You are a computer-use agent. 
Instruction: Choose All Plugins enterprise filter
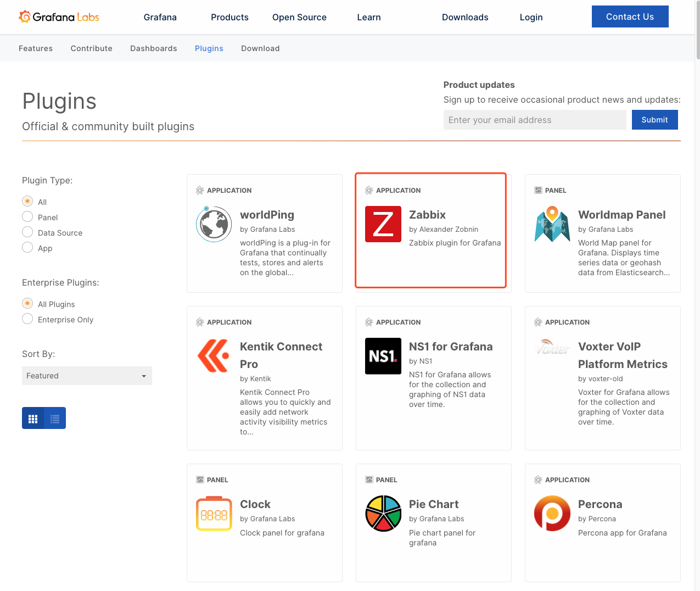[27, 304]
